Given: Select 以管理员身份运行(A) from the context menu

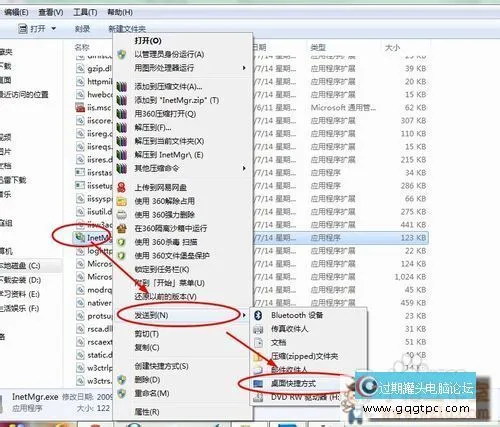Looking at the screenshot, I should tap(169, 54).
